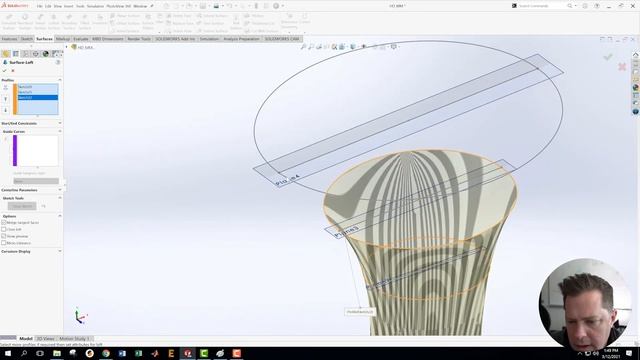Switch to the Evaluate tab
640x360 pixels.
[81, 39]
